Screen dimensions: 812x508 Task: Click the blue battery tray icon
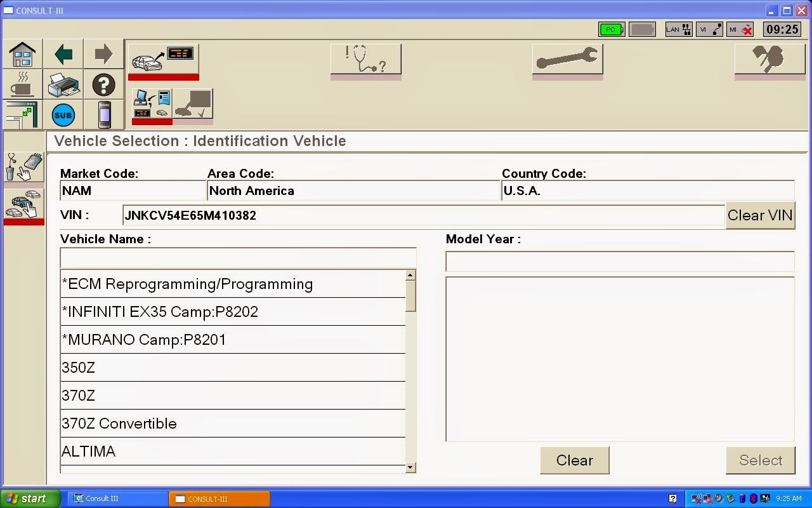tap(742, 498)
